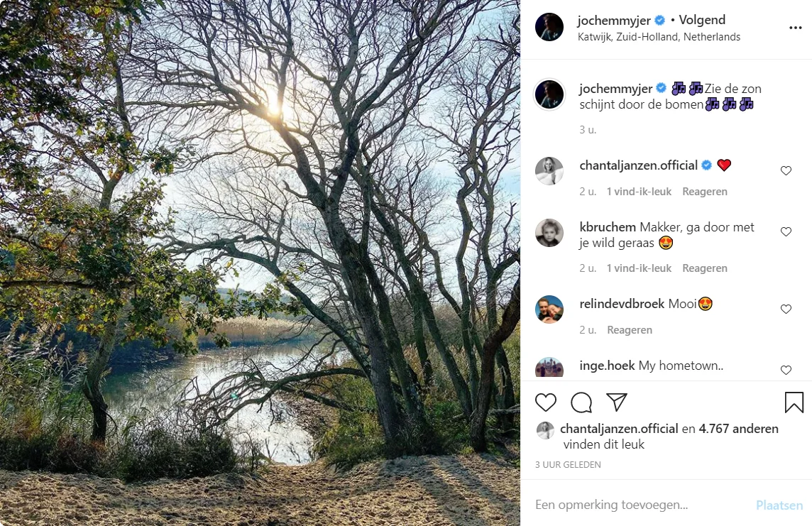Image resolution: width=812 pixels, height=526 pixels.
Task: Click the tree landscape photo
Action: pos(260,263)
